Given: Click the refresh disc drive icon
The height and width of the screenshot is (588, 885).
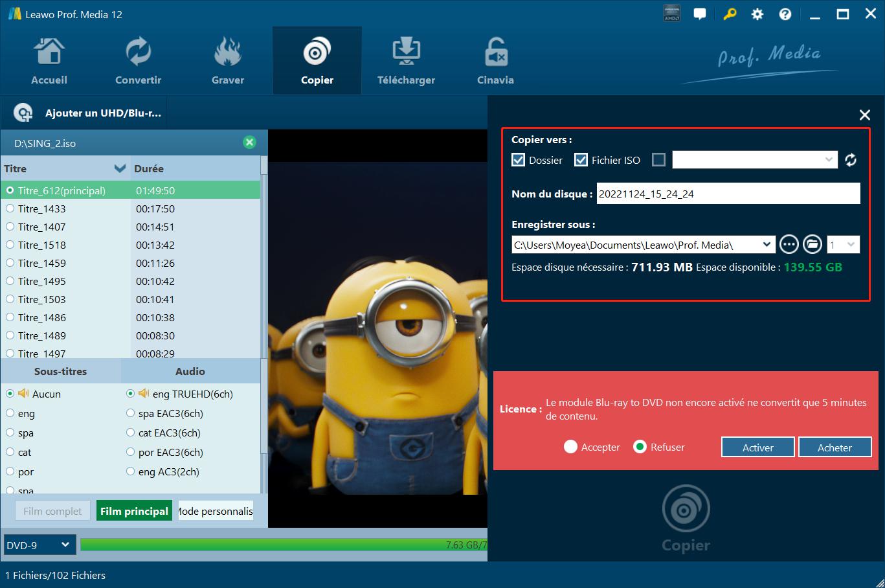Looking at the screenshot, I should click(x=851, y=160).
